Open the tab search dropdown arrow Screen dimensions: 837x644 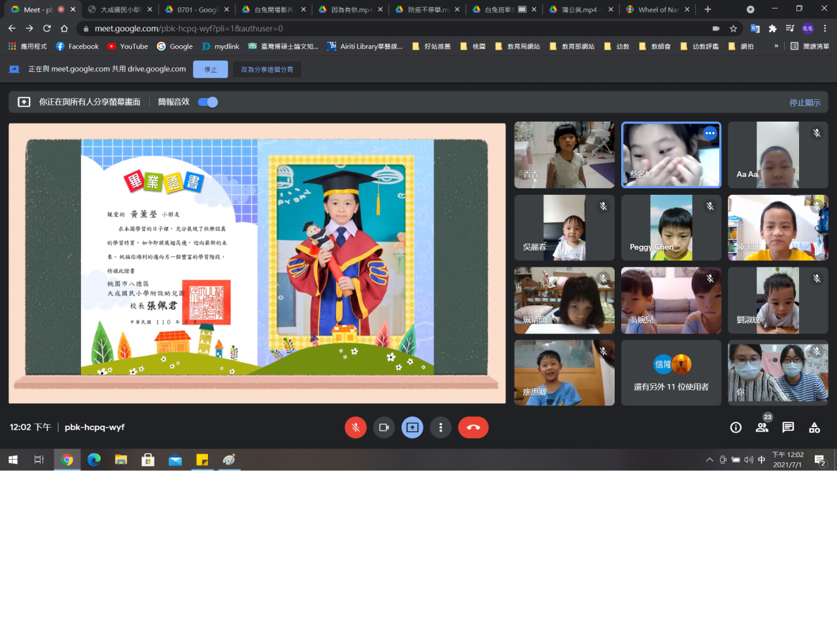pyautogui.click(x=750, y=9)
